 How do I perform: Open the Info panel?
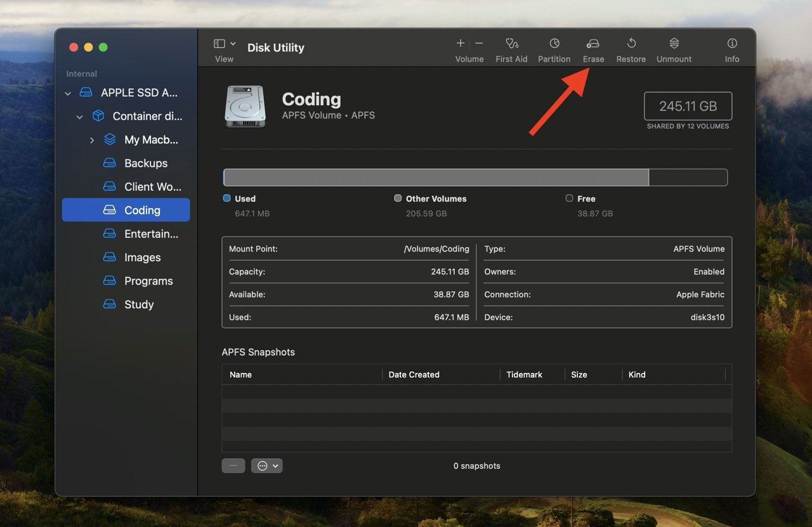tap(732, 44)
